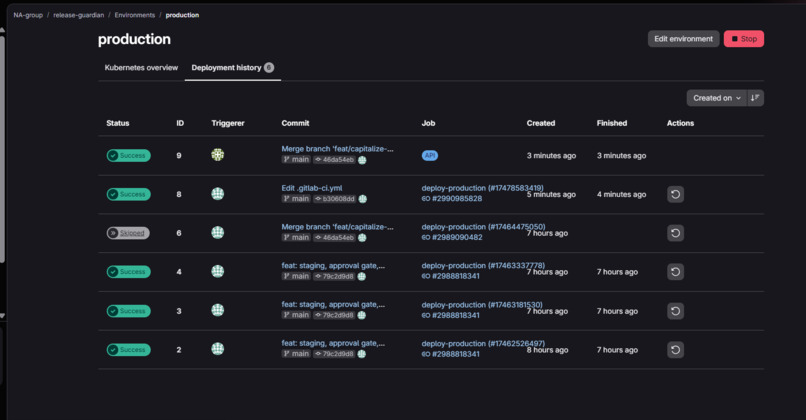Screen dimensions: 806x420
Task: Click the rollback icon for deployment 8
Action: point(675,194)
